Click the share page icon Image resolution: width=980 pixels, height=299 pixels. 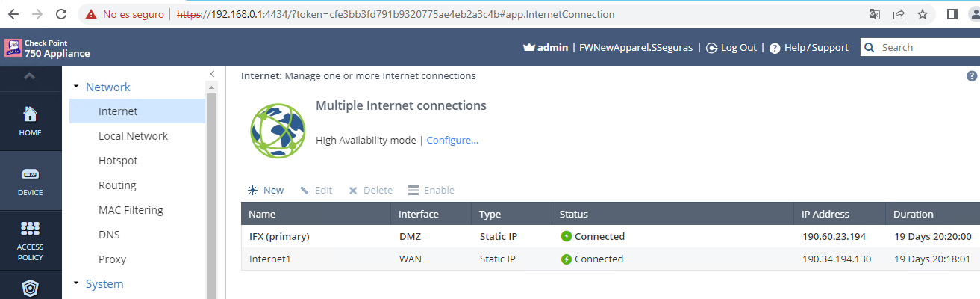click(x=899, y=14)
